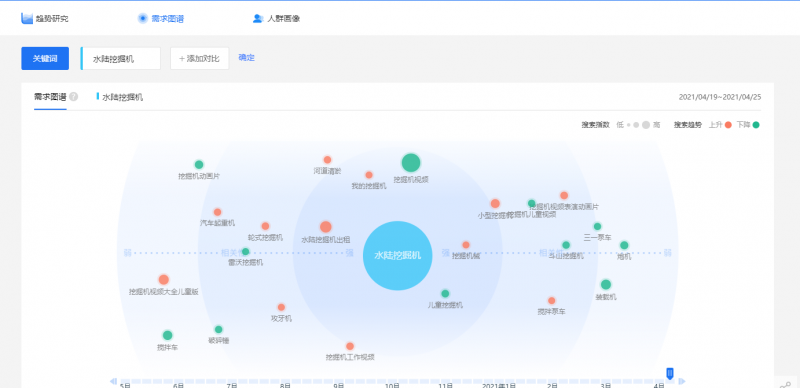Screen dimensions: 800x388
Task: Click the date range 2021/04/19~2021/04/25
Action: pyautogui.click(x=719, y=97)
